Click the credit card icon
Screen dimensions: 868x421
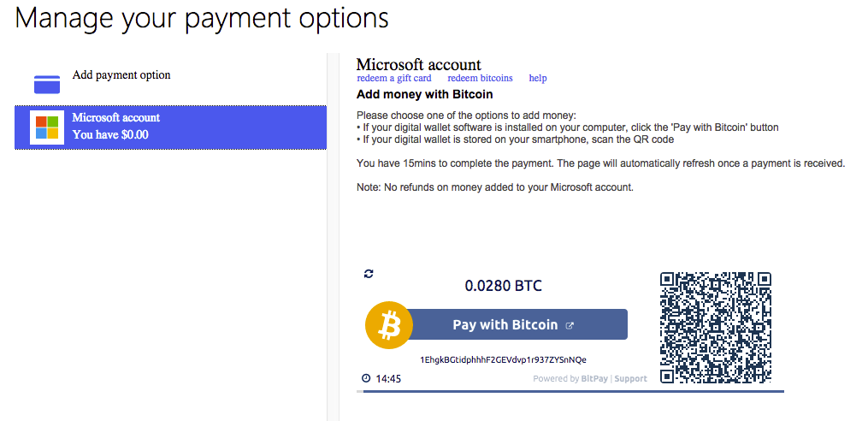pos(47,84)
